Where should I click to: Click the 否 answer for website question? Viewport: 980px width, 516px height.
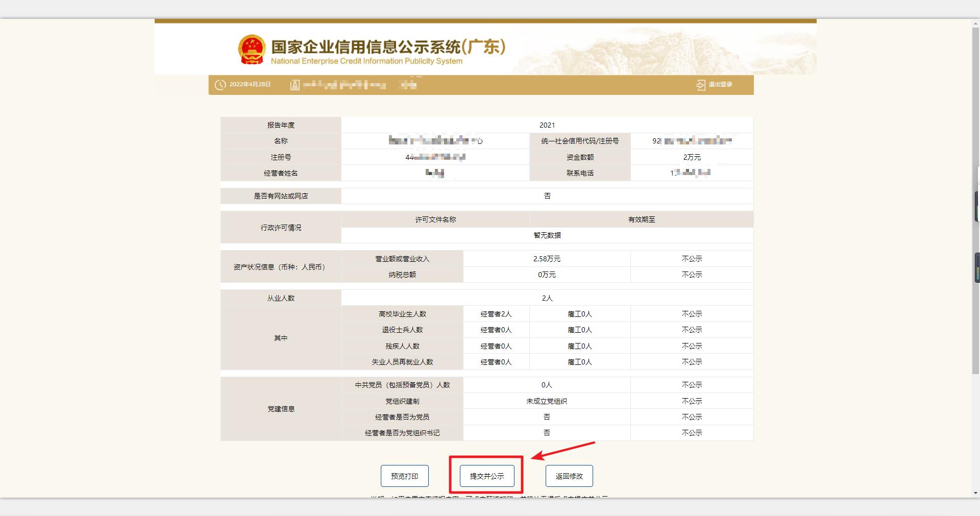pyautogui.click(x=547, y=195)
